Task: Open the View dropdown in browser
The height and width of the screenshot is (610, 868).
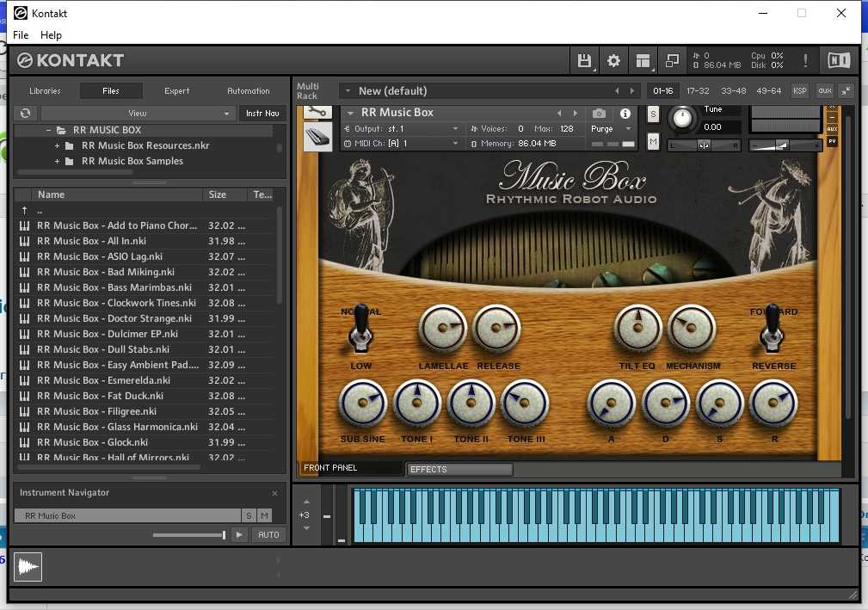Action: (139, 114)
